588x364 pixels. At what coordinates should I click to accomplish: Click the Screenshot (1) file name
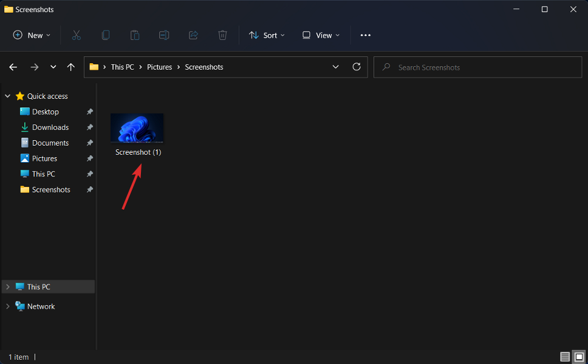(x=138, y=152)
